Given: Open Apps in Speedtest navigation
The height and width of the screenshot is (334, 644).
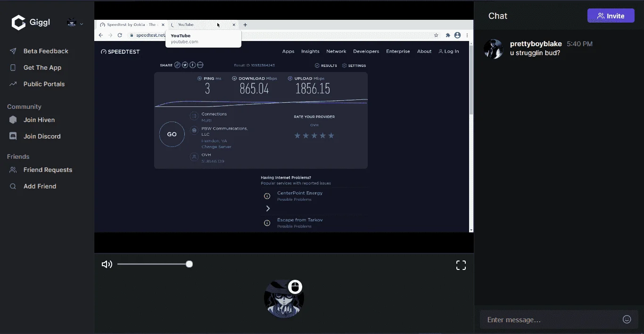Looking at the screenshot, I should [x=288, y=51].
